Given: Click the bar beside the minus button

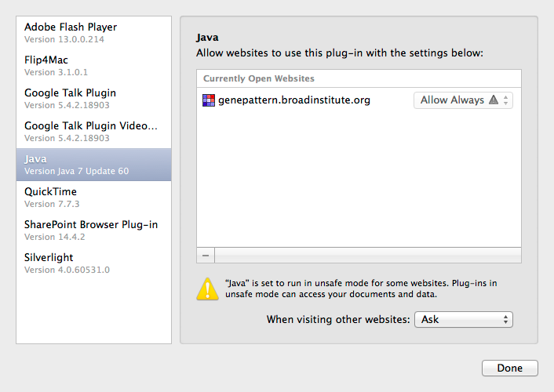Looking at the screenshot, I should point(368,256).
